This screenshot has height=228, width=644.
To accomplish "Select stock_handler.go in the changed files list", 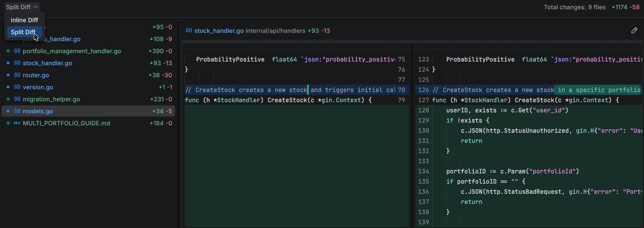I will tap(47, 63).
